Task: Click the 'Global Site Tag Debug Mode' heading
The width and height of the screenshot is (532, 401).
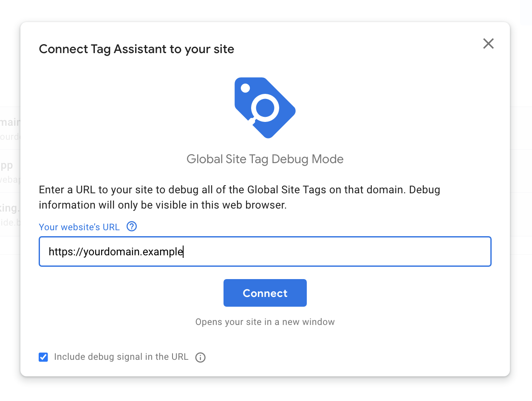Action: pos(265,159)
